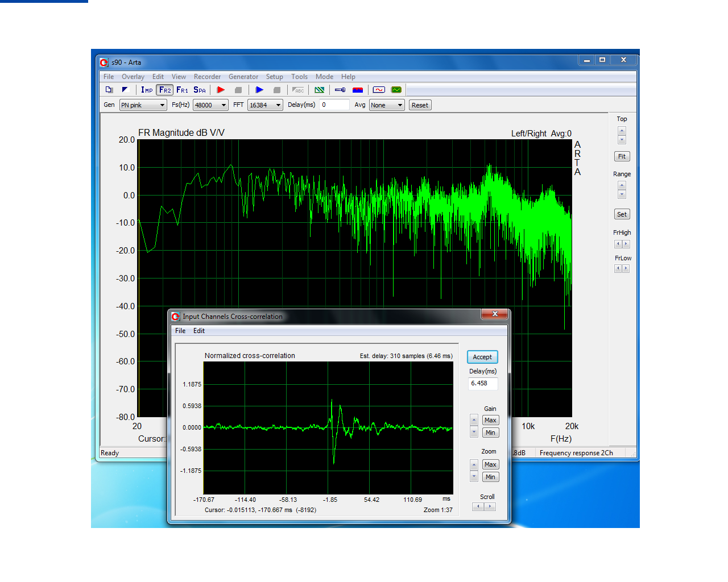Click the Scroll left arrow
The height and width of the screenshot is (582, 728).
[x=478, y=506]
